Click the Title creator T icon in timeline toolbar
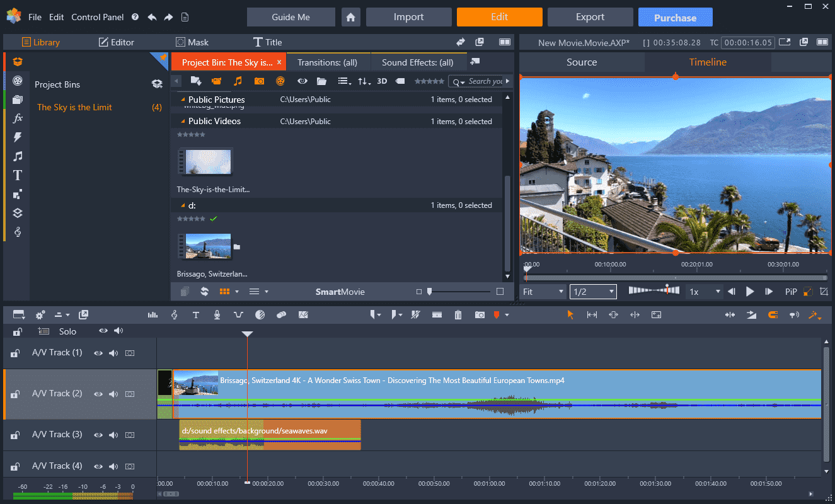The width and height of the screenshot is (835, 504). 196,315
